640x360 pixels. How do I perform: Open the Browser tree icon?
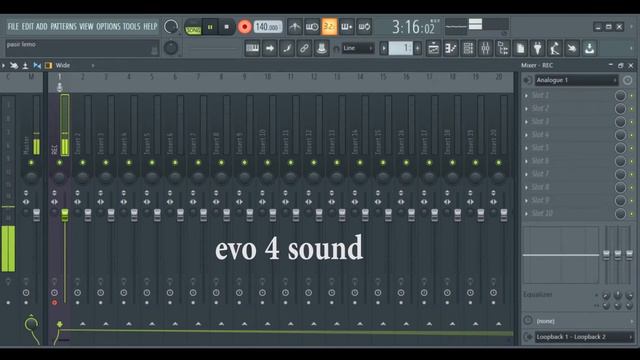[x=503, y=49]
